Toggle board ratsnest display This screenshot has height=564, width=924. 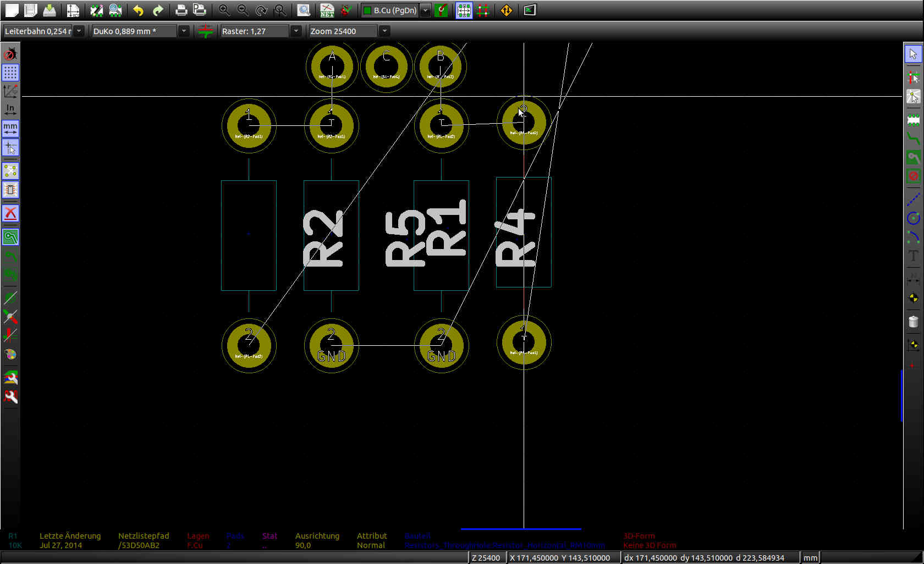pos(10,171)
